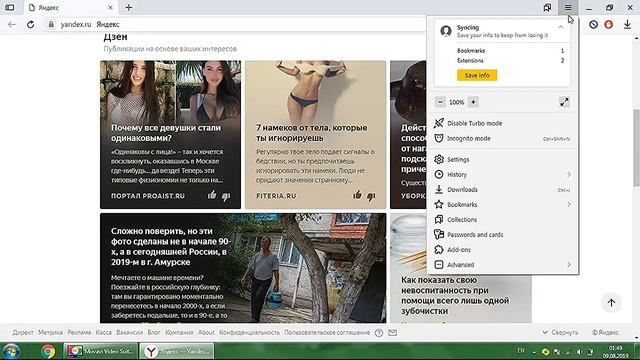Open the Касса footer link
Viewport: 640px width, 360px height.
[x=104, y=333]
